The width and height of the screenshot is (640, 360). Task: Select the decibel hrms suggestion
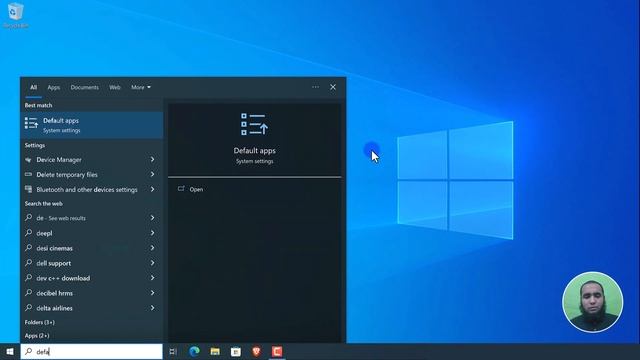92,293
